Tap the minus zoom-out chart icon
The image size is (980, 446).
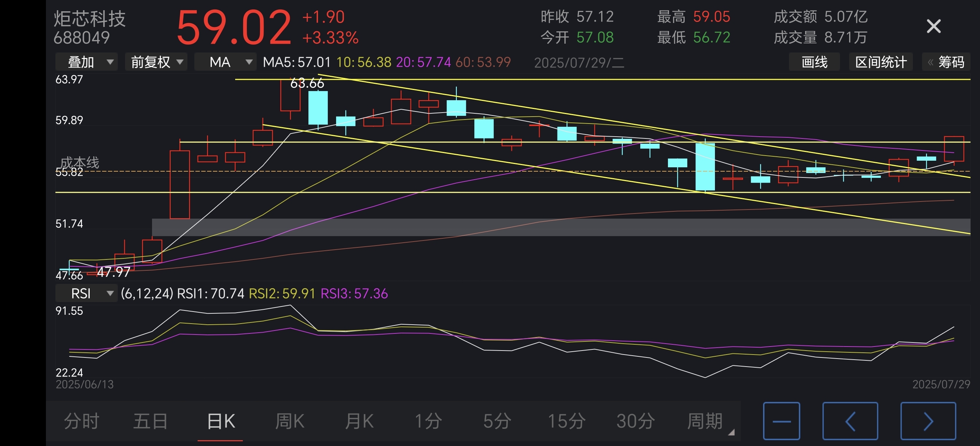781,421
